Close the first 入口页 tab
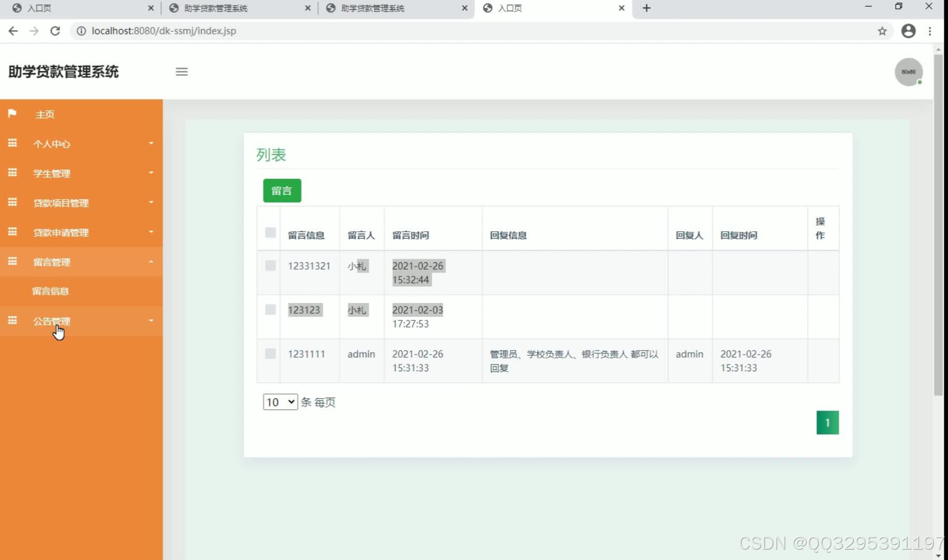The height and width of the screenshot is (560, 948). pos(151,8)
